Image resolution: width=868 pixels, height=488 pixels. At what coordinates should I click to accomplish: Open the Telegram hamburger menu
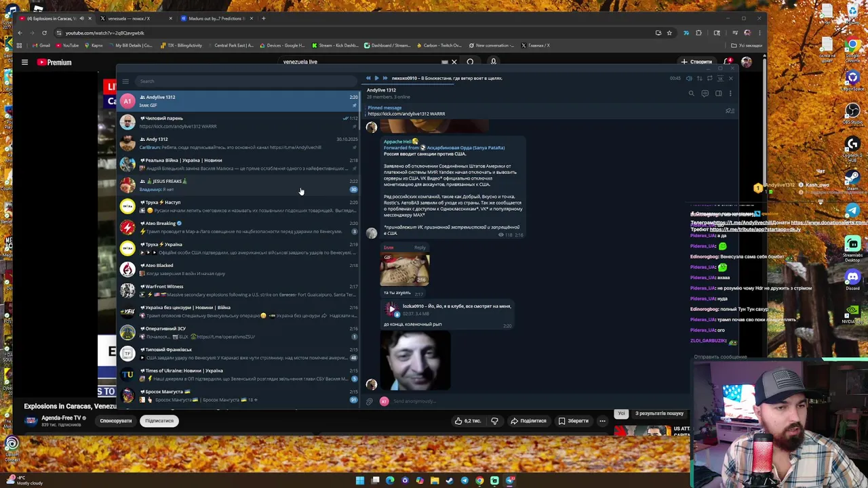(x=125, y=81)
